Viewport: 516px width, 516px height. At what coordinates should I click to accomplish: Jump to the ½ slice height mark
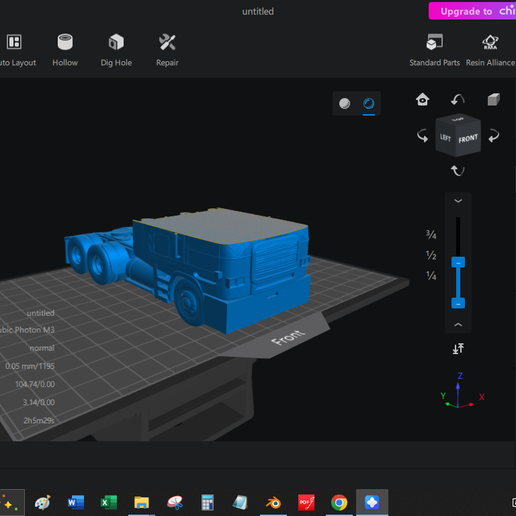point(431,255)
